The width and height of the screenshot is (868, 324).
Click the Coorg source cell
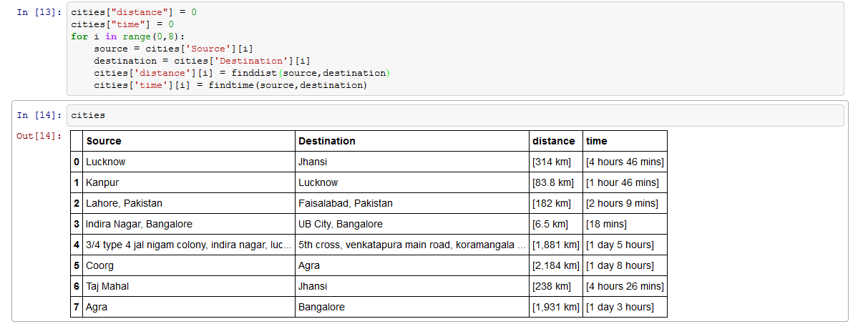[x=99, y=265]
